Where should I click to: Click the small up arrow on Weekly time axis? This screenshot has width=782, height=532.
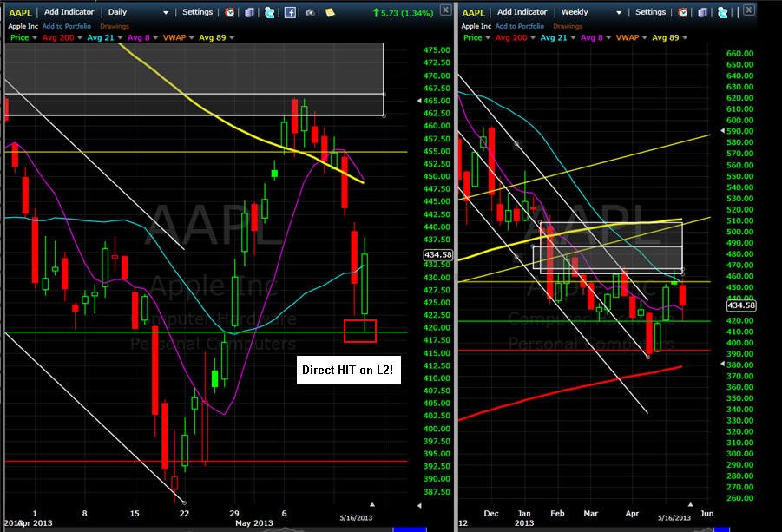pos(690,504)
